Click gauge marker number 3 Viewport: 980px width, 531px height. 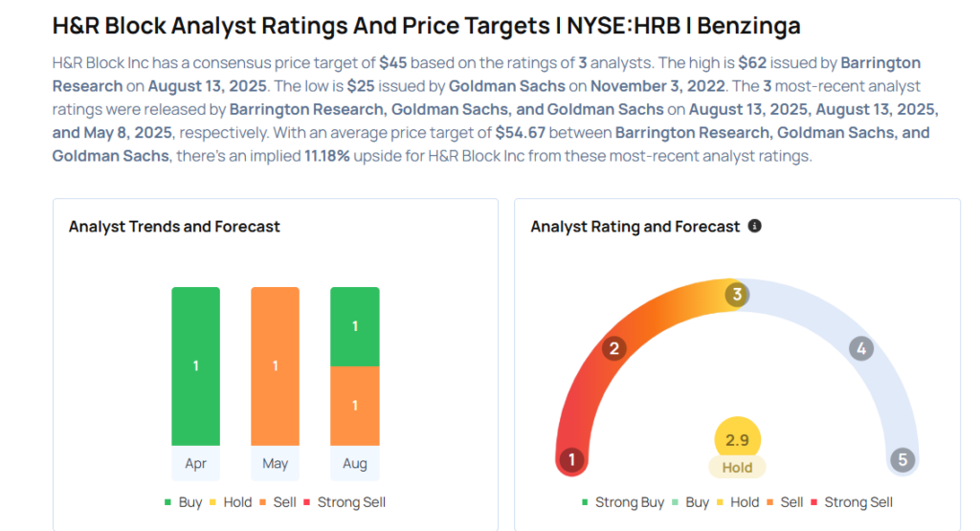pos(736,295)
